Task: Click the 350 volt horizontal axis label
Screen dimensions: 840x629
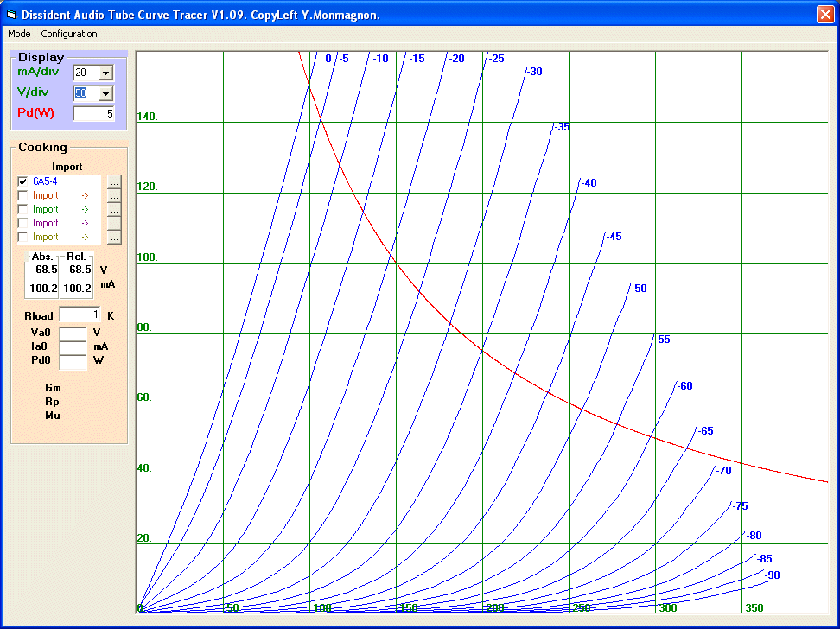Action: (754, 608)
